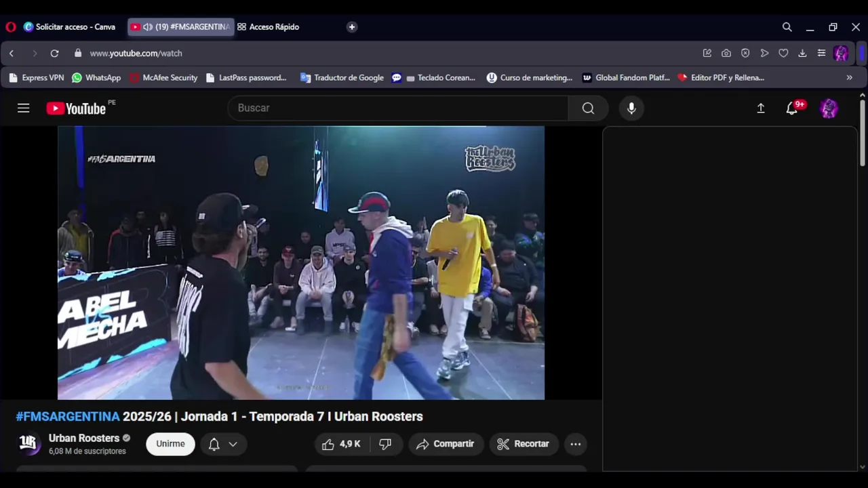The height and width of the screenshot is (488, 868).
Task: Open McAfee Security bookmark
Action: [x=163, y=77]
